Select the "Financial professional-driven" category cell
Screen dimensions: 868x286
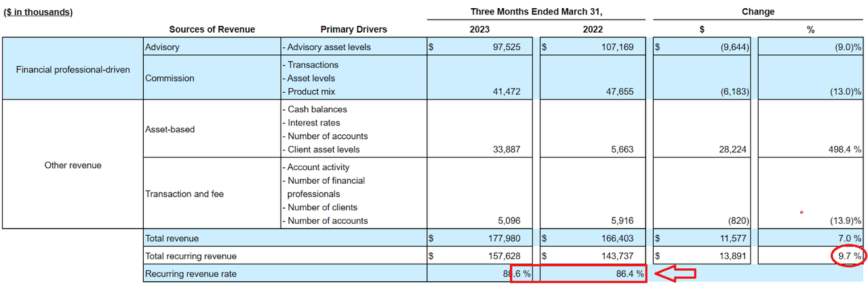click(x=73, y=69)
